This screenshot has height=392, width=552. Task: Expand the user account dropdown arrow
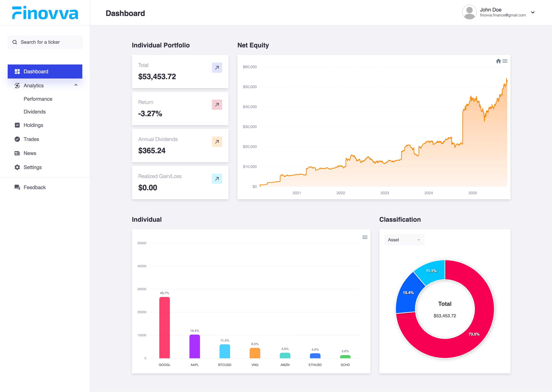pyautogui.click(x=533, y=12)
